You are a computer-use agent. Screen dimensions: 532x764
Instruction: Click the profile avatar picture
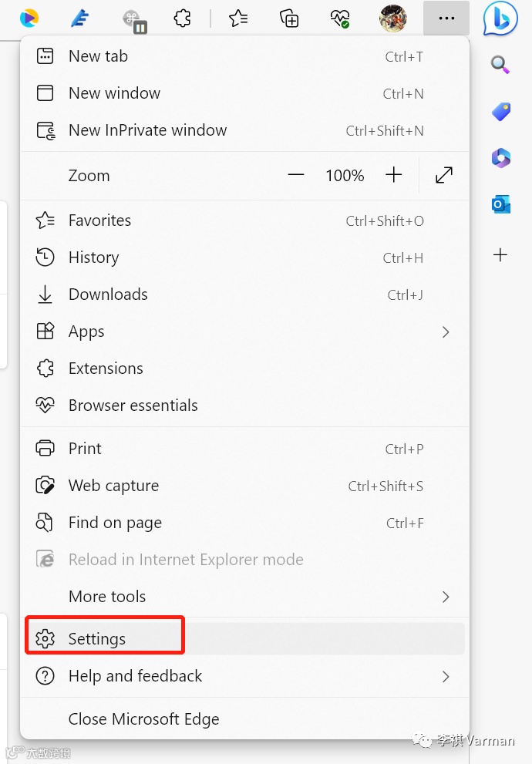click(x=392, y=19)
